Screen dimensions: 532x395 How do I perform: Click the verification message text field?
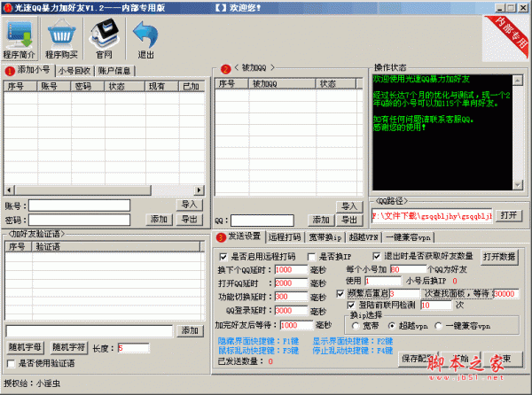[90, 331]
